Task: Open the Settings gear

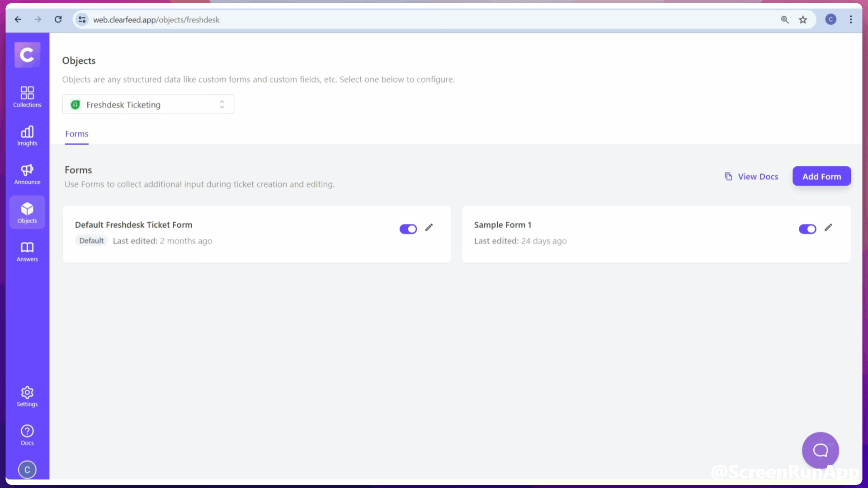Action: [x=27, y=396]
